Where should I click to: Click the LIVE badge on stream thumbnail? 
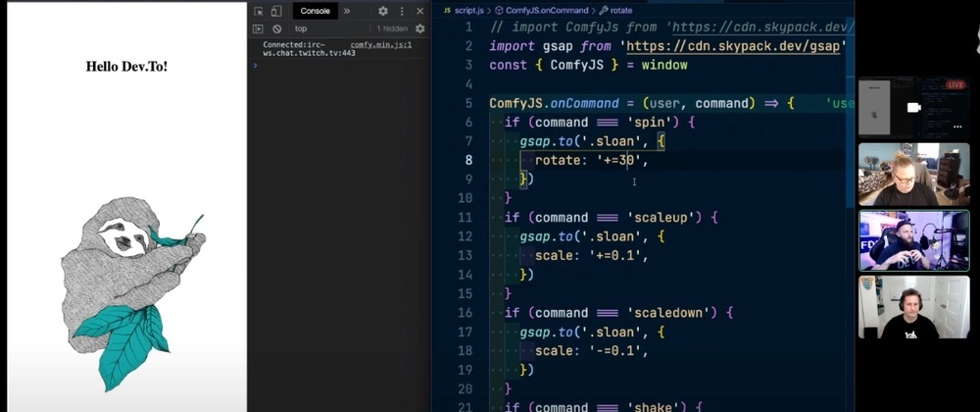click(x=955, y=85)
